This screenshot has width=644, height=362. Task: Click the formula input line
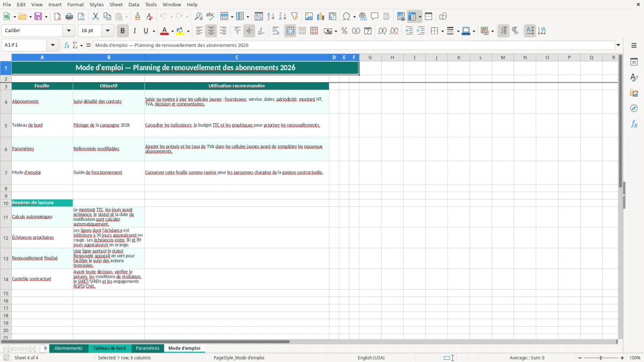pos(354,45)
